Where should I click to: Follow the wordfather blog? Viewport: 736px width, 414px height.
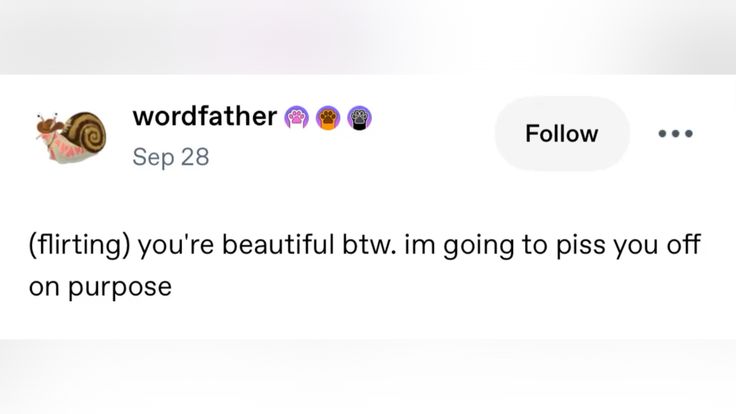pos(561,134)
